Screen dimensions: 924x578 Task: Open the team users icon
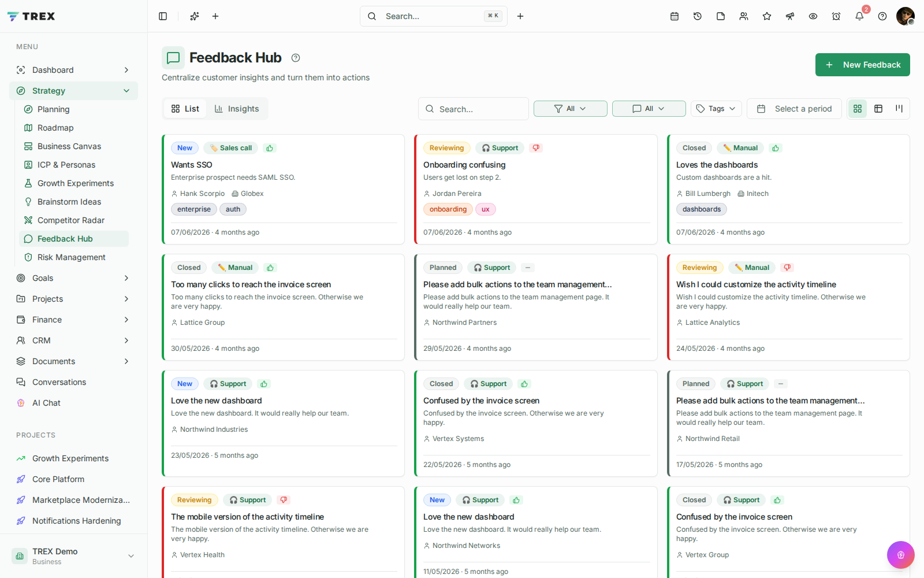[x=744, y=16]
